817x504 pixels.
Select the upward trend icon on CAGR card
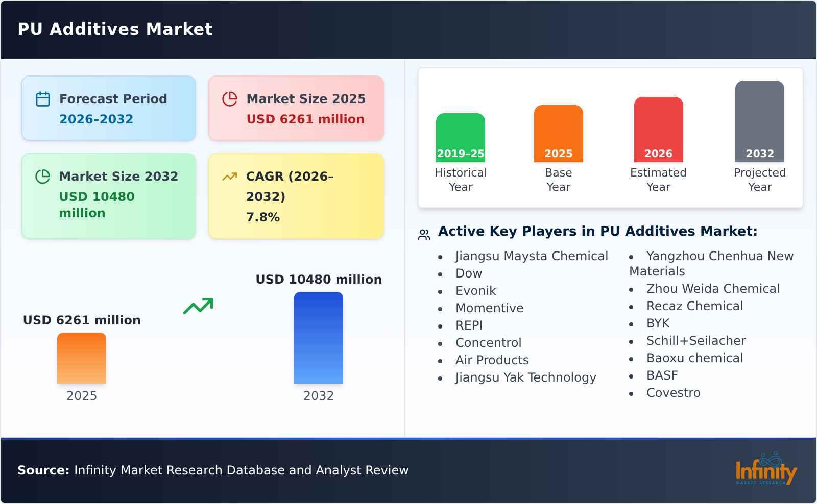pos(230,176)
